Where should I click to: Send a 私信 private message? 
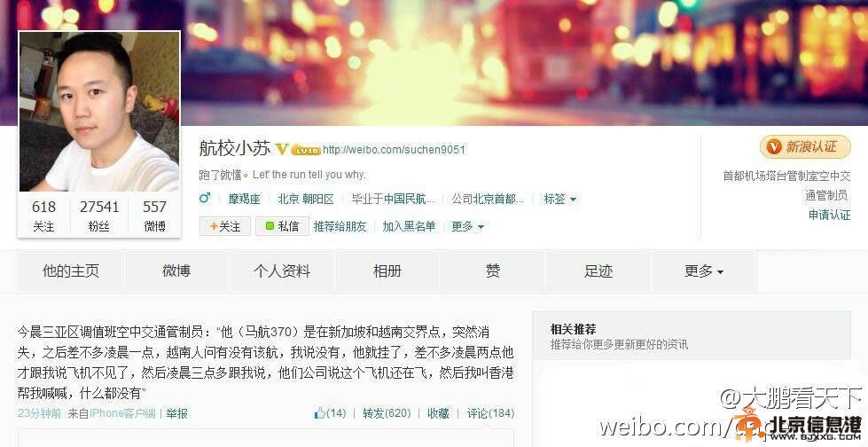click(282, 226)
